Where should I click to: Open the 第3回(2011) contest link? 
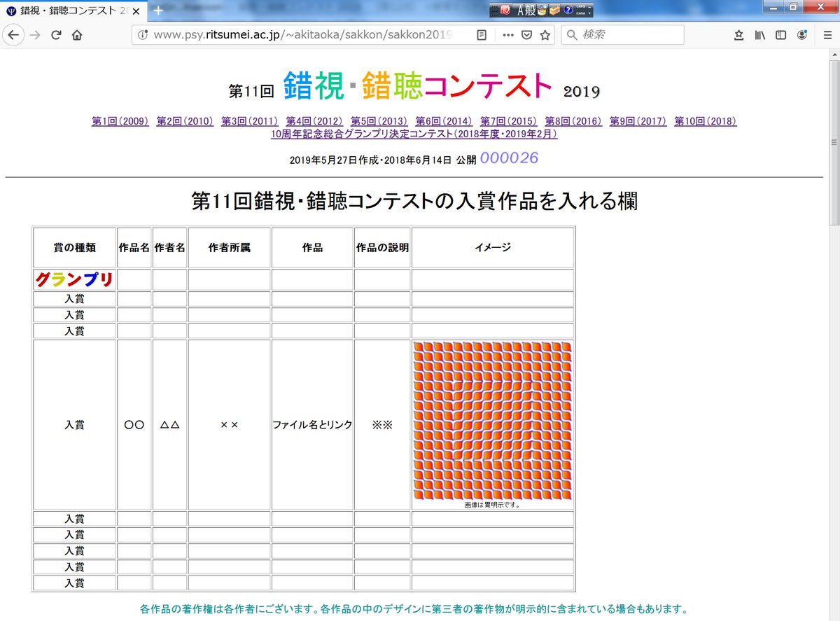coord(250,121)
